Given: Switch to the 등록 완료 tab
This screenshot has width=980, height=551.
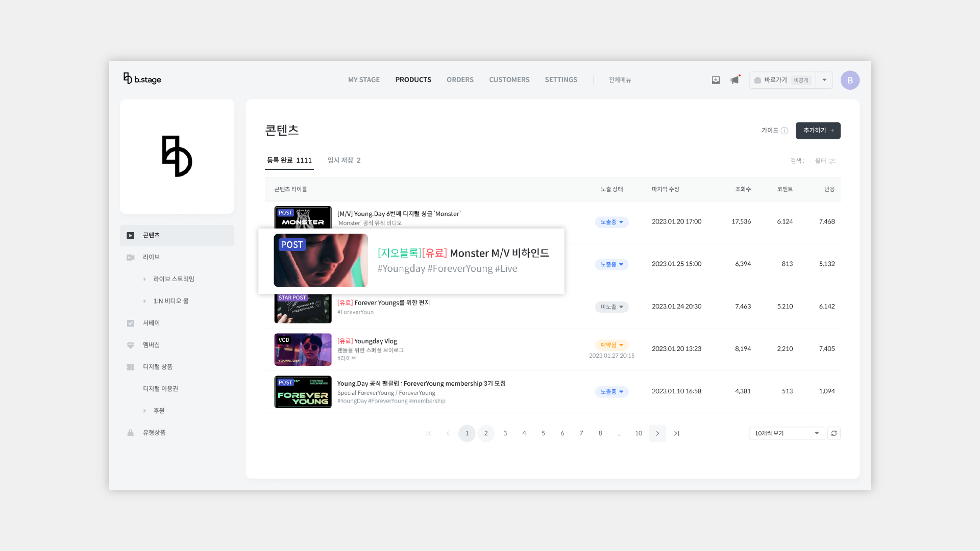Looking at the screenshot, I should click(x=289, y=160).
